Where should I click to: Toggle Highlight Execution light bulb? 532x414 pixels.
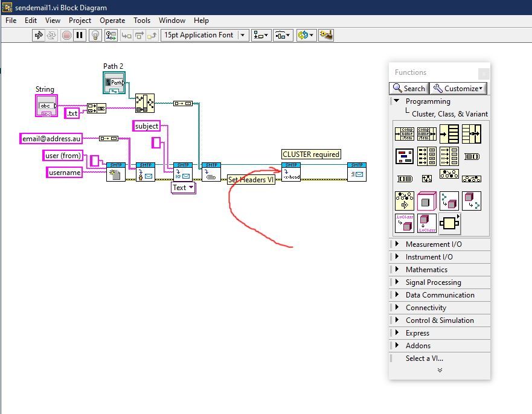[95, 35]
